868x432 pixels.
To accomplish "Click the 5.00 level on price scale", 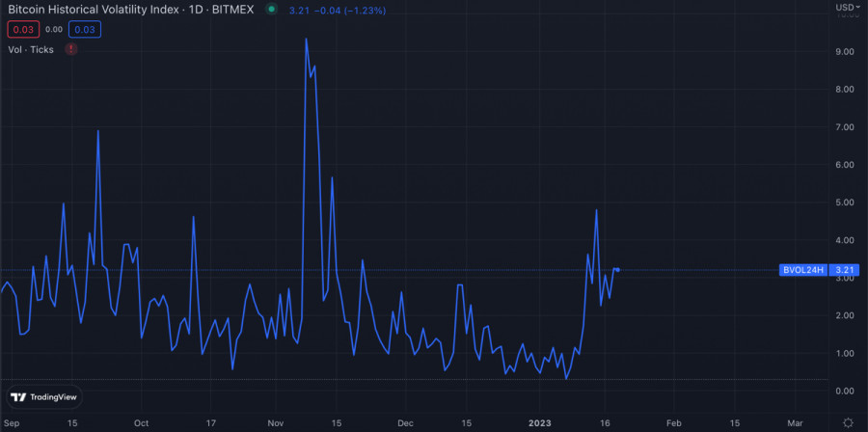I will [844, 202].
